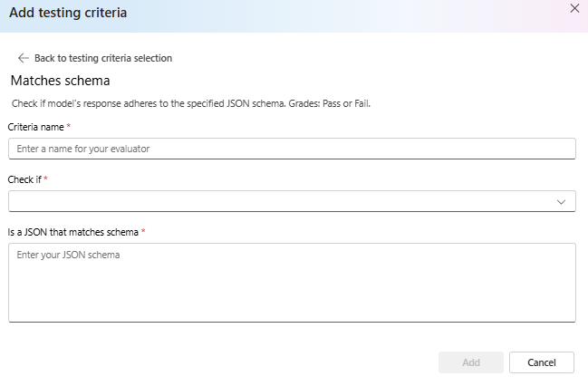Click the disabled Add button
The image size is (588, 386).
tap(471, 362)
